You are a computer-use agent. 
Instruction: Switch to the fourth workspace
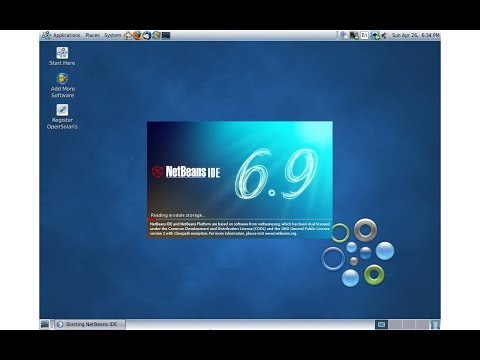pyautogui.click(x=422, y=324)
